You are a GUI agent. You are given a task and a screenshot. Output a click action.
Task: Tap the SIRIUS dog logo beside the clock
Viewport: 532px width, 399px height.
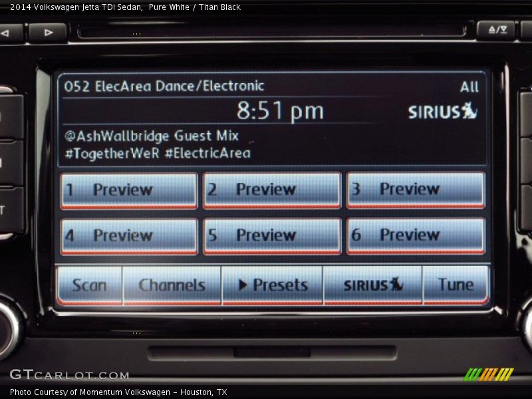point(443,111)
